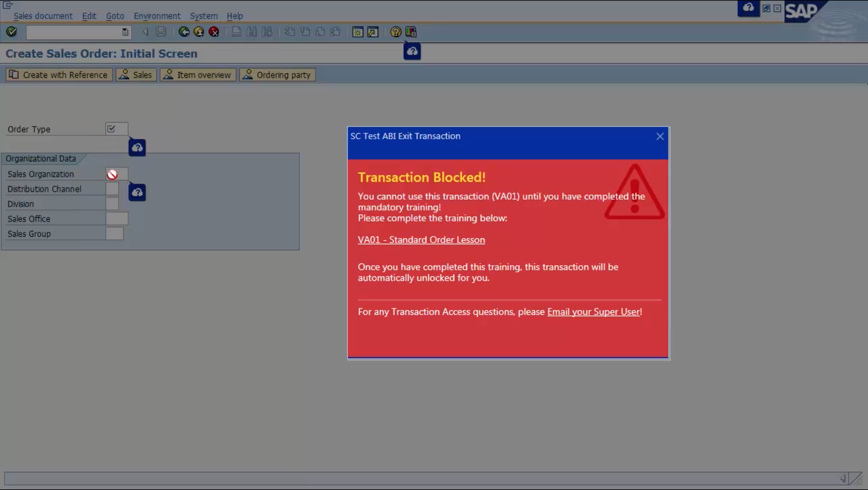Click the help bubble beside Distribution Channel
Image resolution: width=868 pixels, height=490 pixels.
tap(137, 192)
